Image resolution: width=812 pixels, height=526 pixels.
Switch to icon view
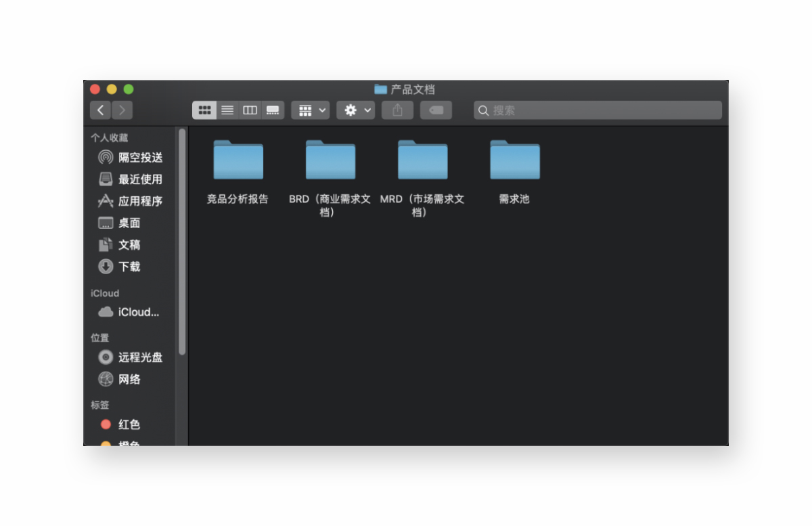tap(204, 110)
